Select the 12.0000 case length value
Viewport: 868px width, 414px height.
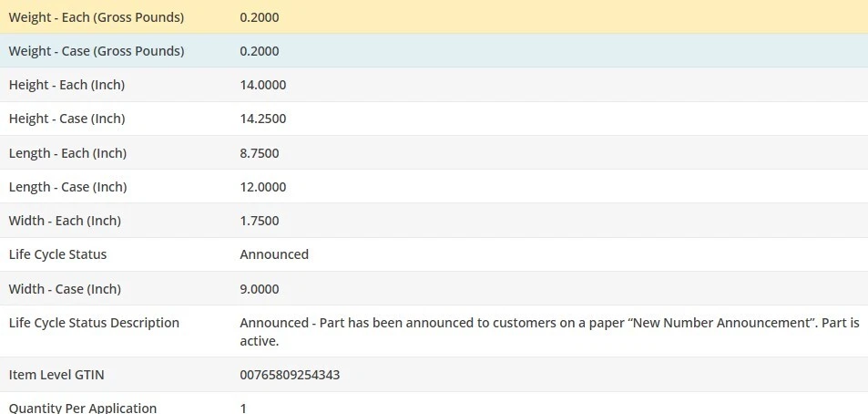263,187
